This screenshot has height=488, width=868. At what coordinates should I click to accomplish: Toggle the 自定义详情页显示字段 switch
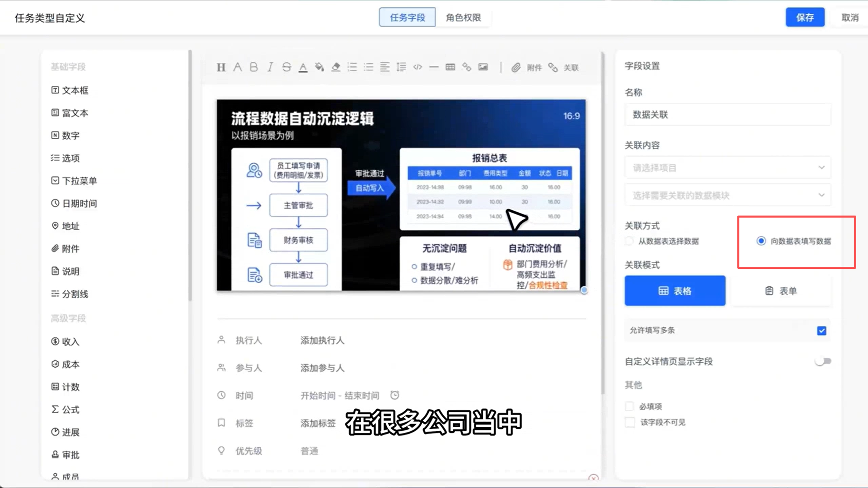pyautogui.click(x=823, y=361)
